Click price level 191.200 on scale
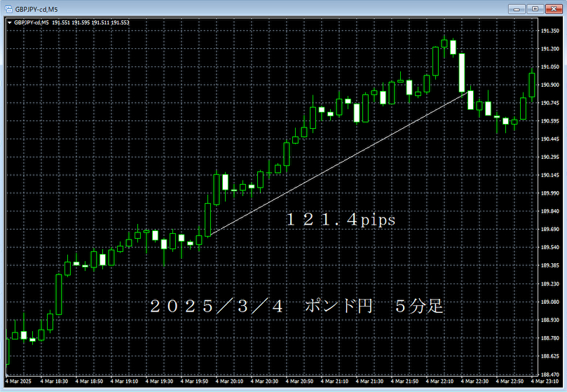Screen dimensions: 567x392 point(550,49)
